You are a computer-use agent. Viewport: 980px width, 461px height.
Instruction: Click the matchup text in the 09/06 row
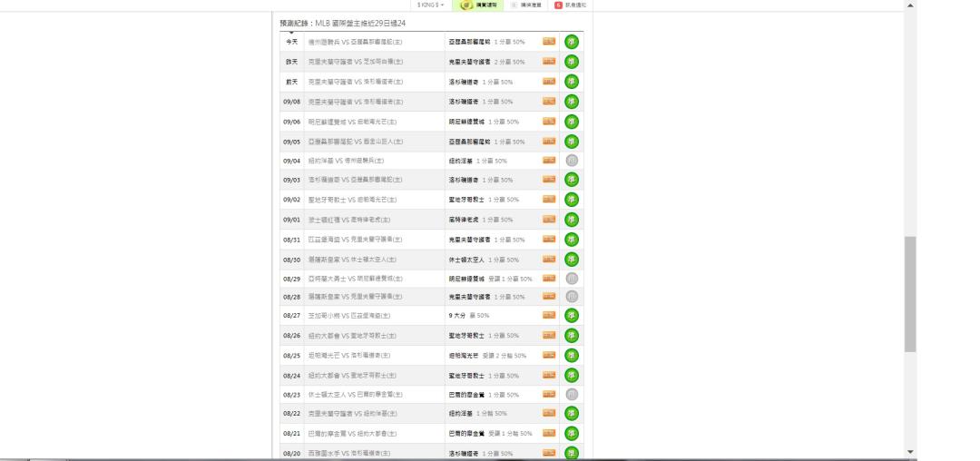click(x=352, y=122)
